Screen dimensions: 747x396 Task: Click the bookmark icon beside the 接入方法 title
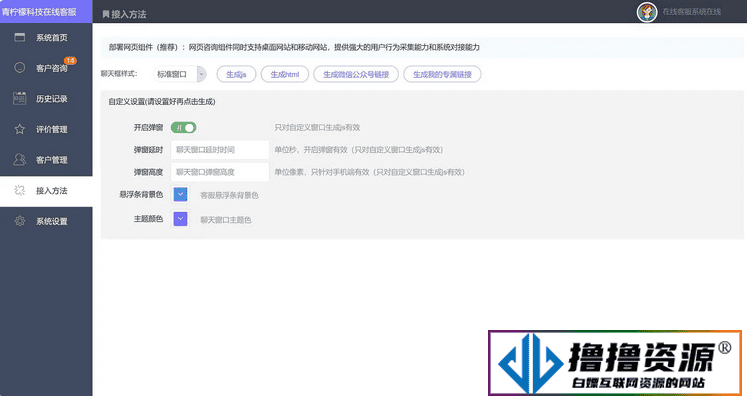106,14
